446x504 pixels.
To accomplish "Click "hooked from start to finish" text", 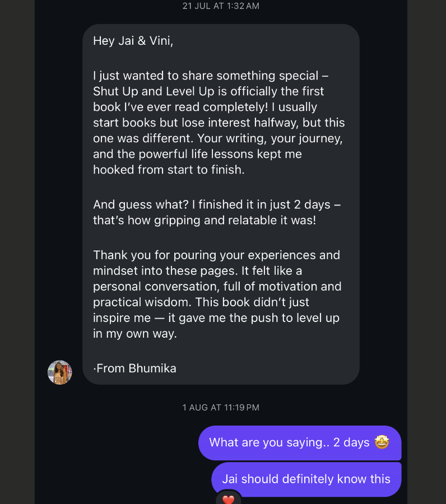I will (x=169, y=170).
